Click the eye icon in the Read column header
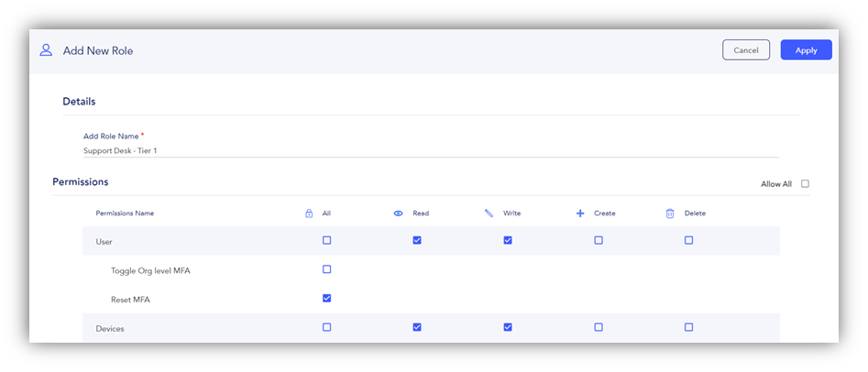 (398, 213)
